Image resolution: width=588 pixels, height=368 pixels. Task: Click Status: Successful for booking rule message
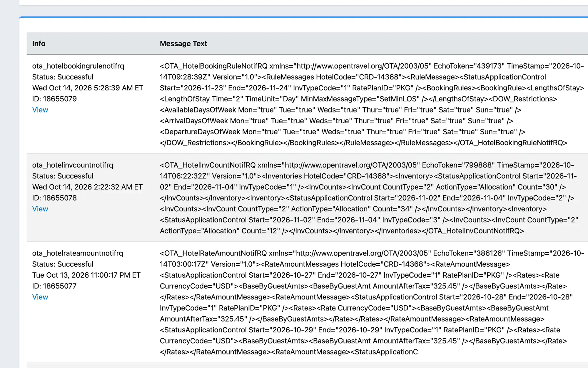[x=63, y=77]
